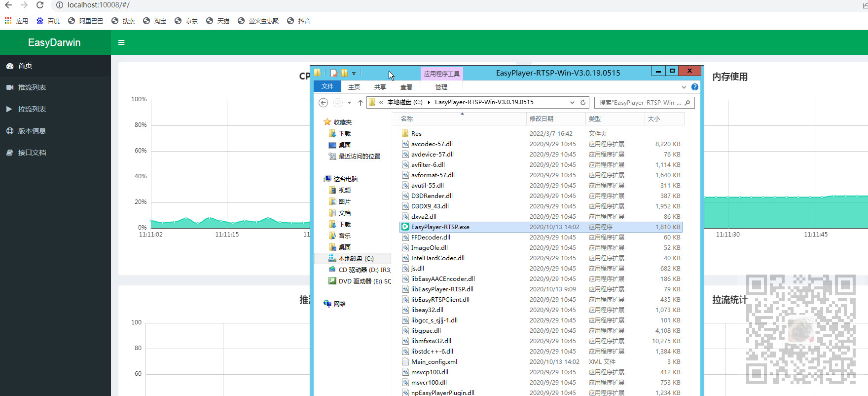The image size is (868, 396).
Task: Select the Res folder icon
Action: 405,133
